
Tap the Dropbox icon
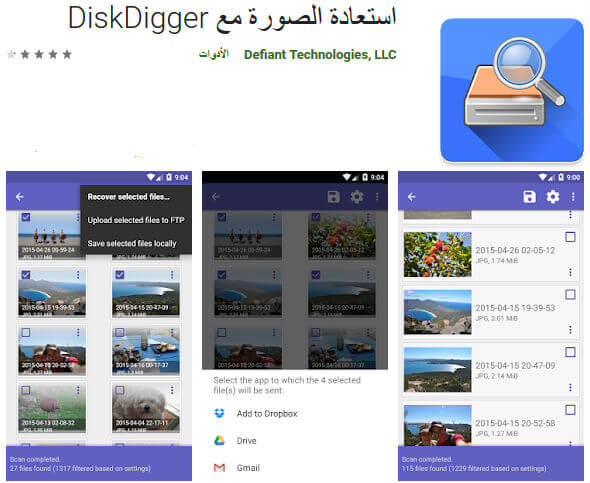(219, 413)
